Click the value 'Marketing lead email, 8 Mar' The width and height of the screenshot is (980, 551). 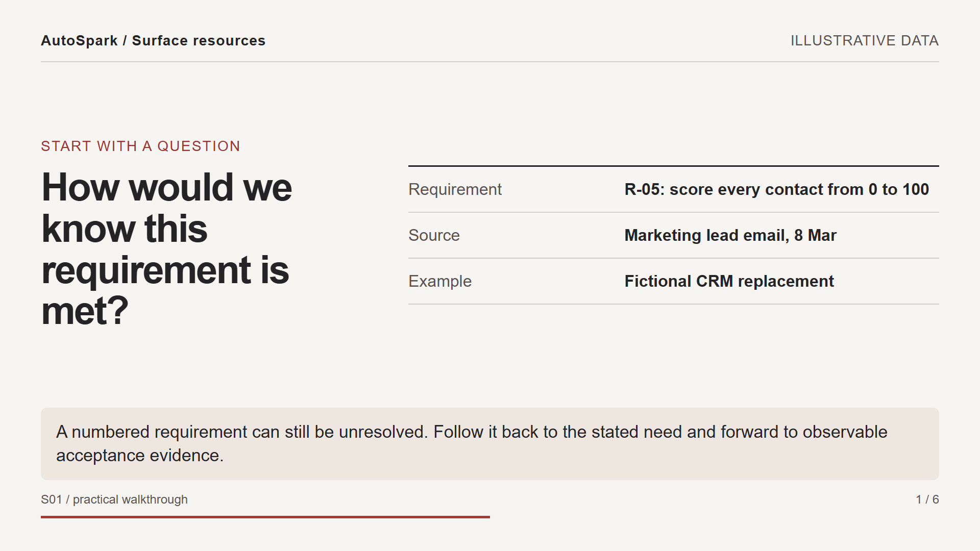coord(730,235)
